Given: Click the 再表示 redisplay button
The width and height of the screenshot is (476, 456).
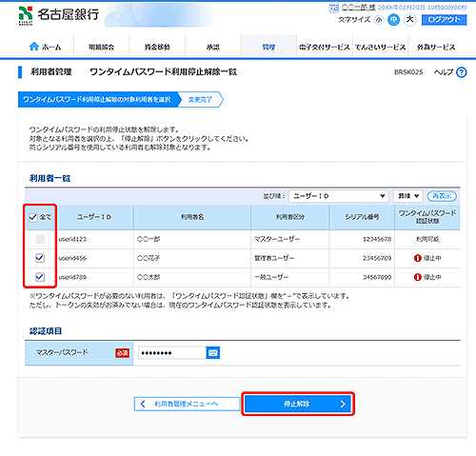Looking at the screenshot, I should pos(442,196).
